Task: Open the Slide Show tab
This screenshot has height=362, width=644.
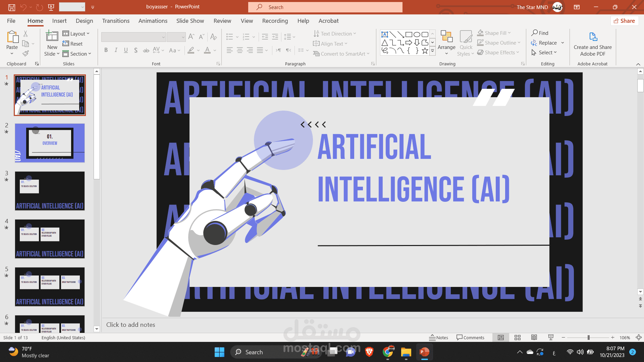Action: (190, 21)
